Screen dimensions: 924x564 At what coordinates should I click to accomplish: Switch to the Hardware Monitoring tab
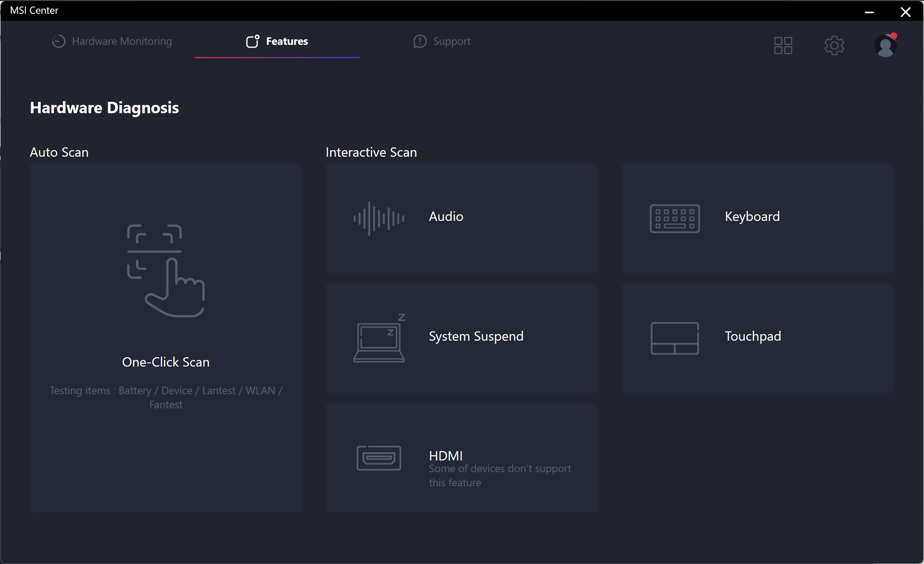click(122, 41)
